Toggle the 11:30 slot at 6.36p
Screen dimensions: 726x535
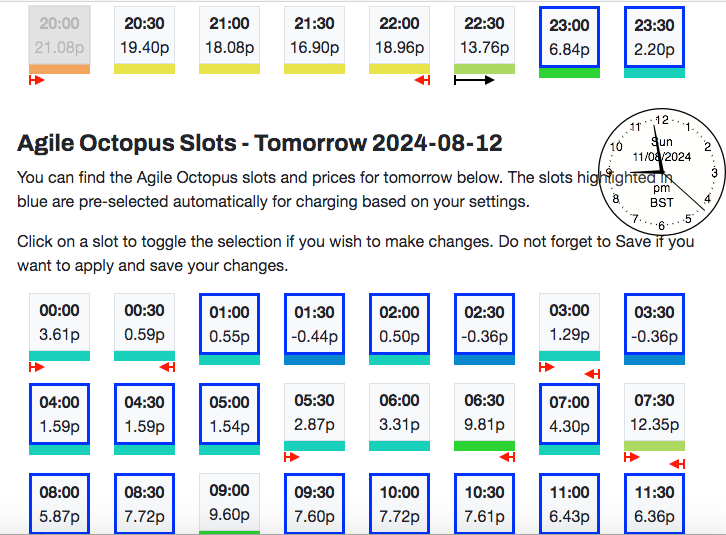click(x=654, y=504)
